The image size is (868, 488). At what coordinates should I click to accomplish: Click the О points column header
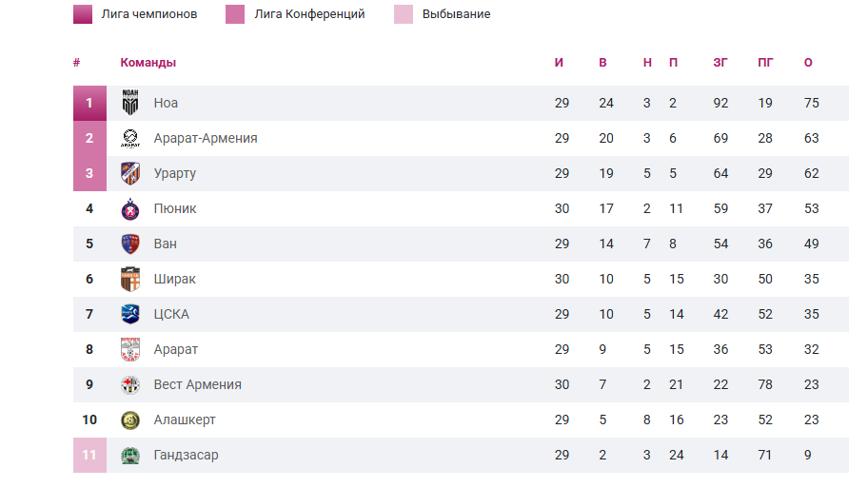tap(808, 63)
